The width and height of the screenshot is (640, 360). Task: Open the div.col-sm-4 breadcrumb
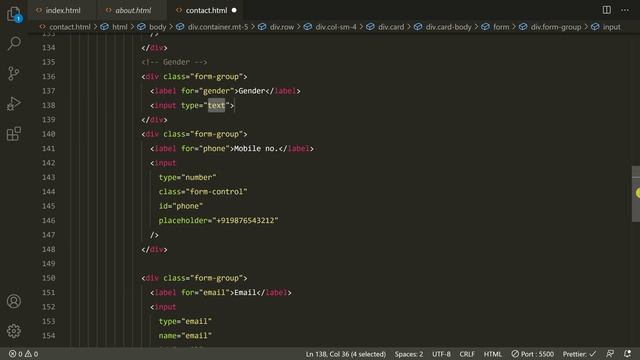point(336,27)
